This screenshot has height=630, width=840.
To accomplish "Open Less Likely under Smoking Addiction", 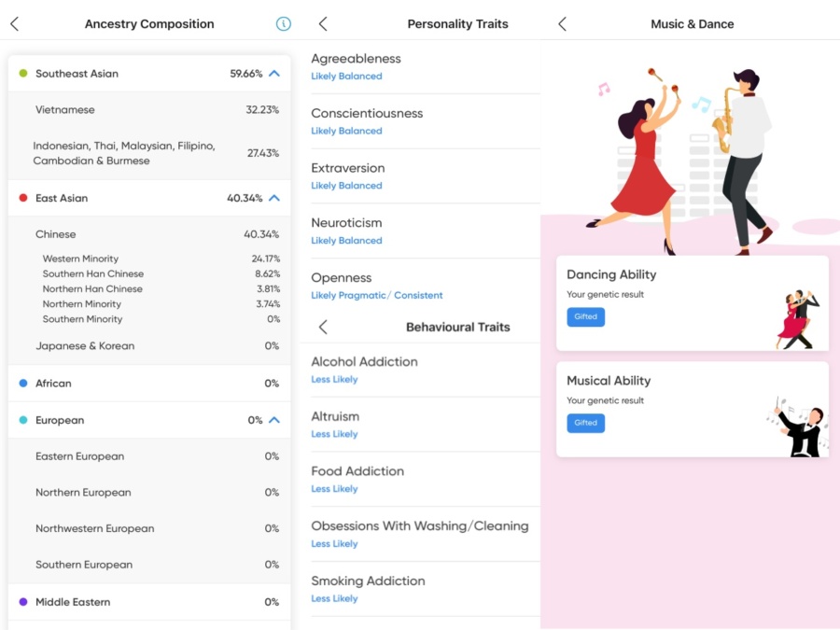I will coord(335,598).
